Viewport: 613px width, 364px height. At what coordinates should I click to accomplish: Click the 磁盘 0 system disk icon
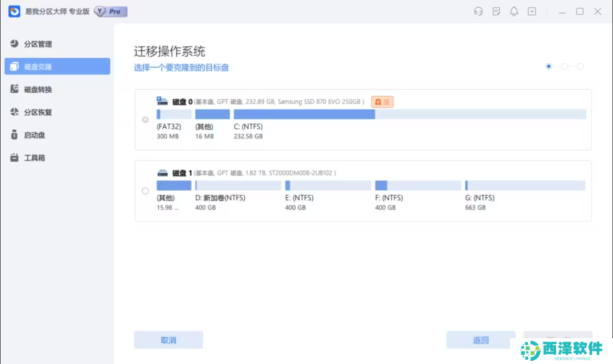162,101
